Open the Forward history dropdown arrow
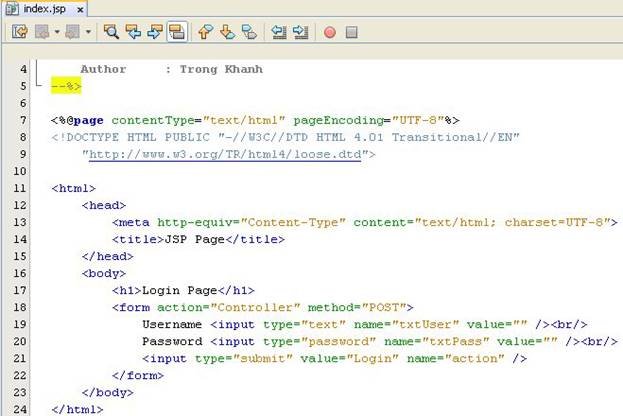The width and height of the screenshot is (623, 416). click(x=88, y=32)
